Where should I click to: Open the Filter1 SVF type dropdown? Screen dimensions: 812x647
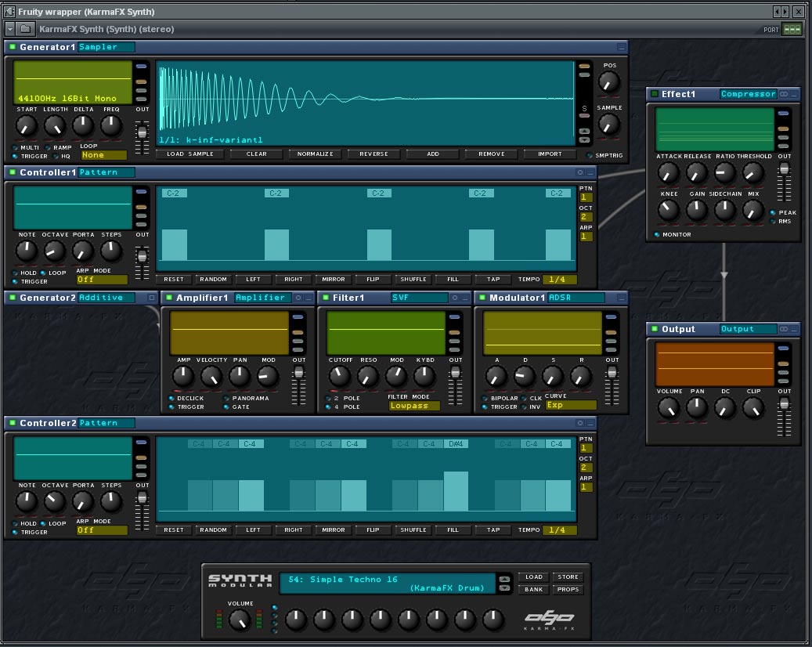[419, 298]
